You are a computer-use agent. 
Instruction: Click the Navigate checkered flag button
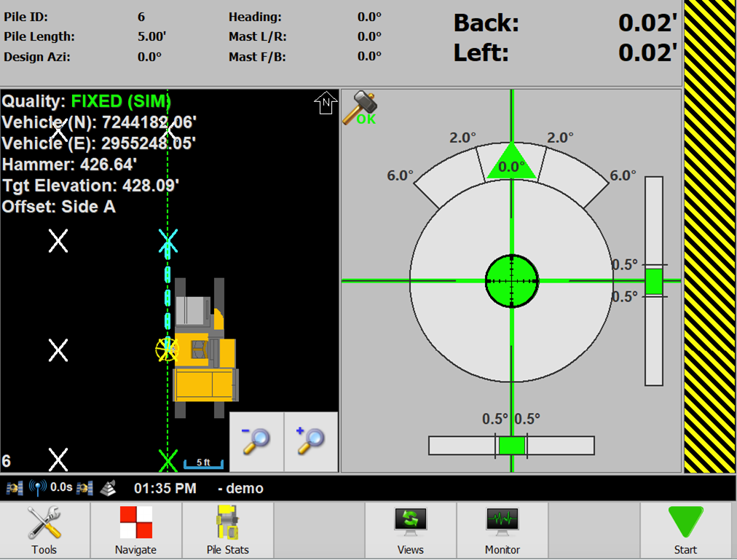click(135, 529)
